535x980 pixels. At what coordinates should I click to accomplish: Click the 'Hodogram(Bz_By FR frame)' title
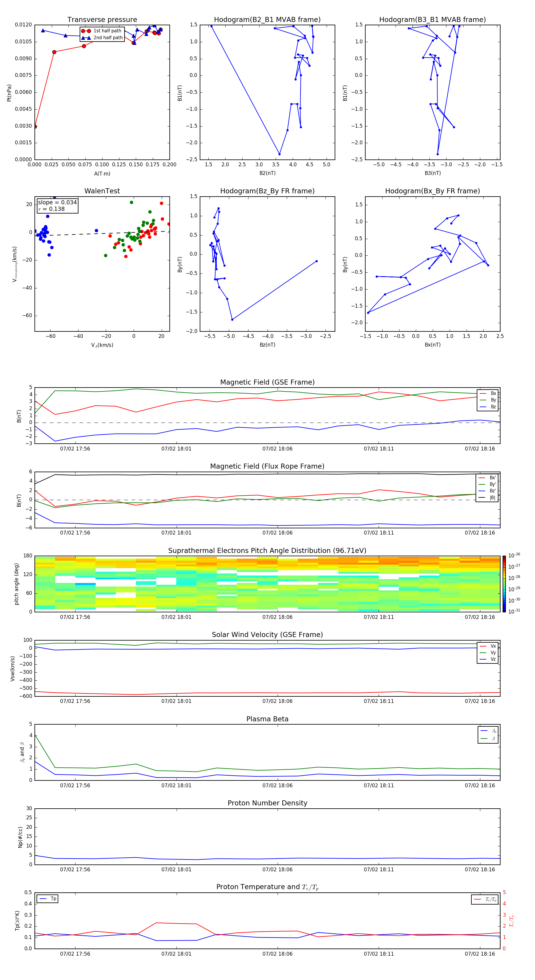pyautogui.click(x=267, y=191)
